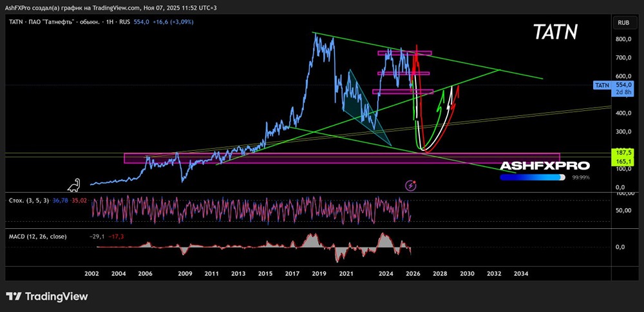
Task: Click the 2009 label on the time axis
Action: coord(185,273)
